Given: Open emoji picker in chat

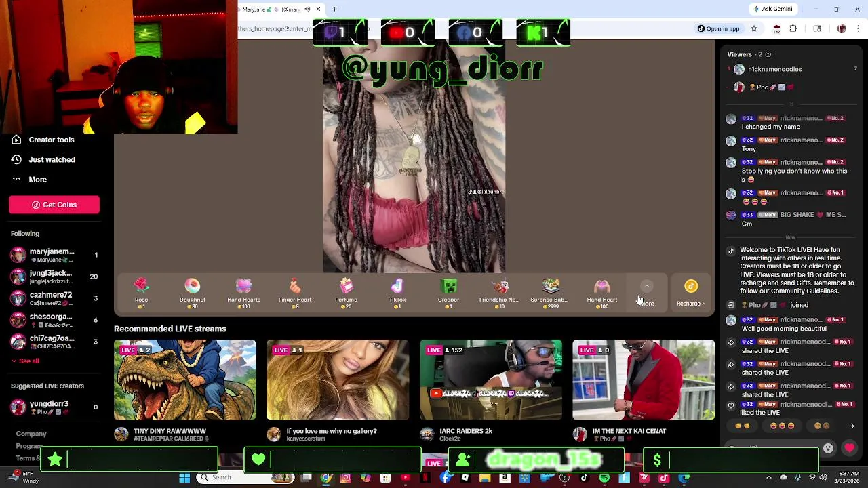Looking at the screenshot, I should pos(828,448).
